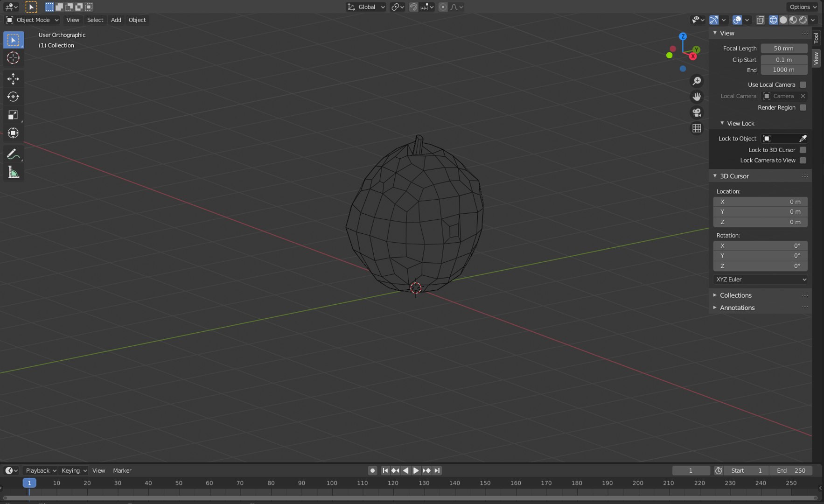The height and width of the screenshot is (504, 824).
Task: Open the Add menu
Action: coord(116,20)
